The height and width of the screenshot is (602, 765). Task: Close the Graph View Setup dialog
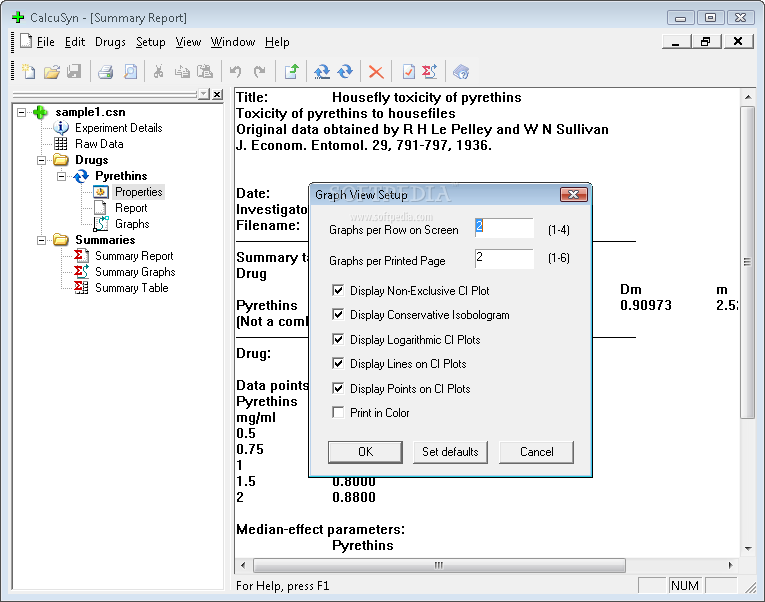pos(574,195)
